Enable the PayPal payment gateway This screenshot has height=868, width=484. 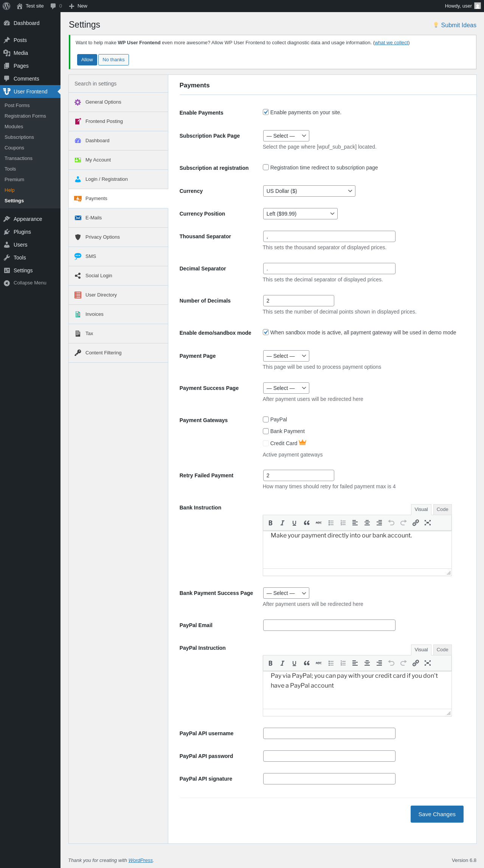[x=266, y=419]
